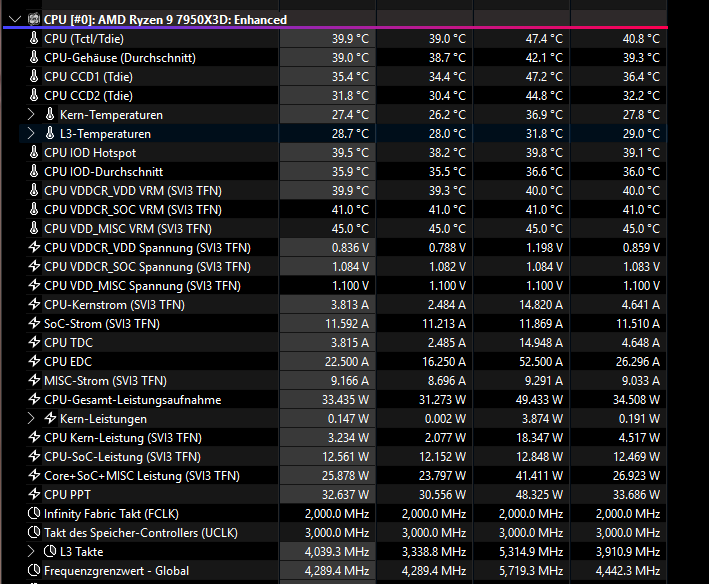Click bolt icon beside CPU-Gesamt-Leistungsaufnahme

tap(34, 399)
